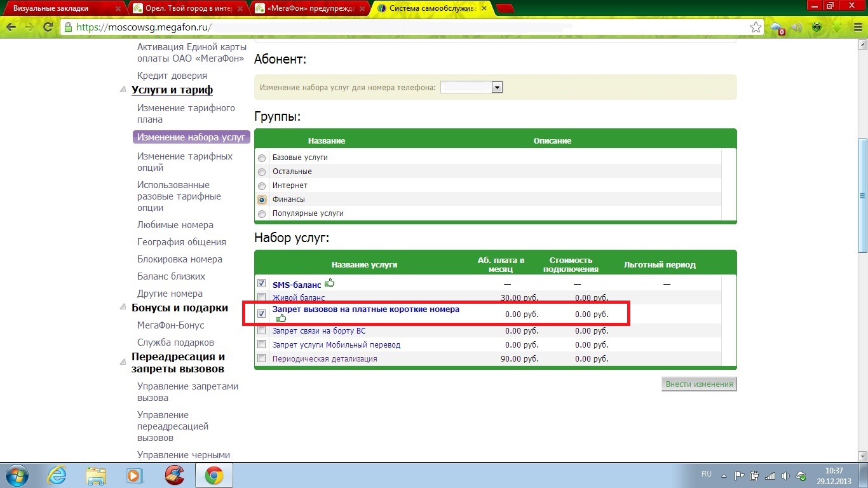Click the thumbs-up icon next to SMS-баланс
This screenshot has width=868, height=488.
(x=329, y=283)
